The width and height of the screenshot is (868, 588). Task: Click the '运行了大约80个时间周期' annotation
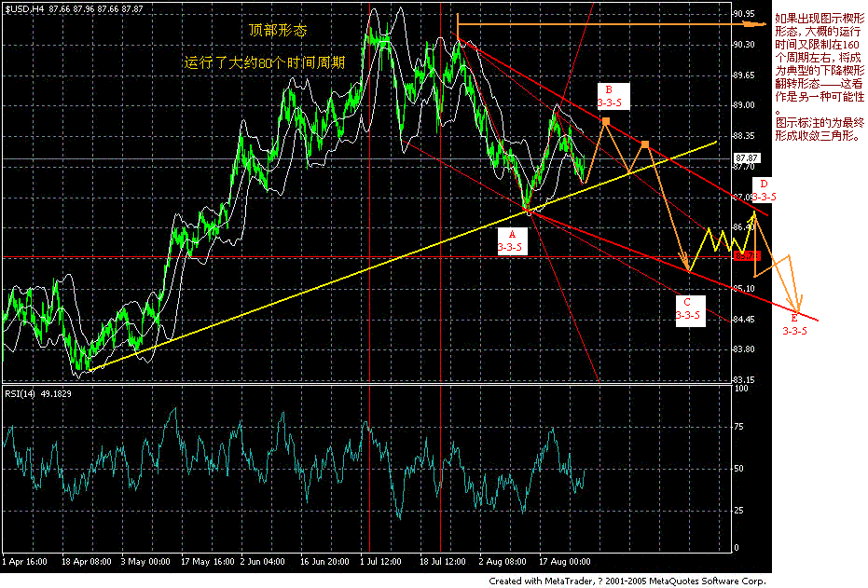point(265,63)
